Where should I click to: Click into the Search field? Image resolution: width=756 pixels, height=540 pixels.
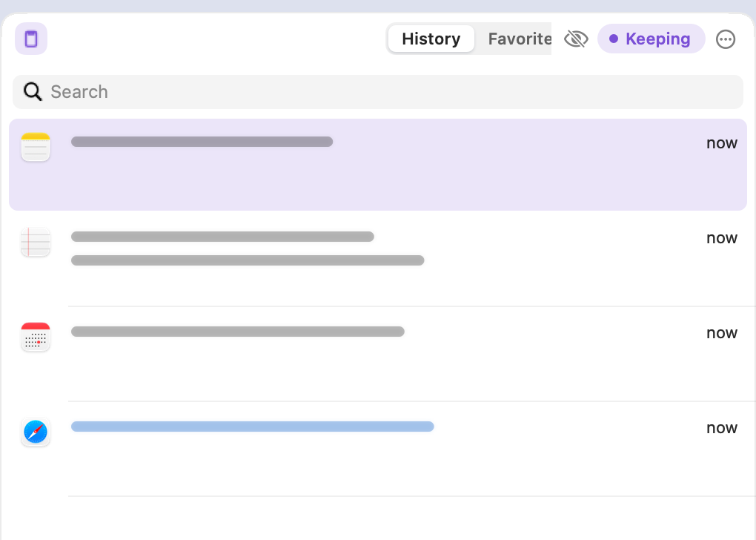click(x=377, y=92)
